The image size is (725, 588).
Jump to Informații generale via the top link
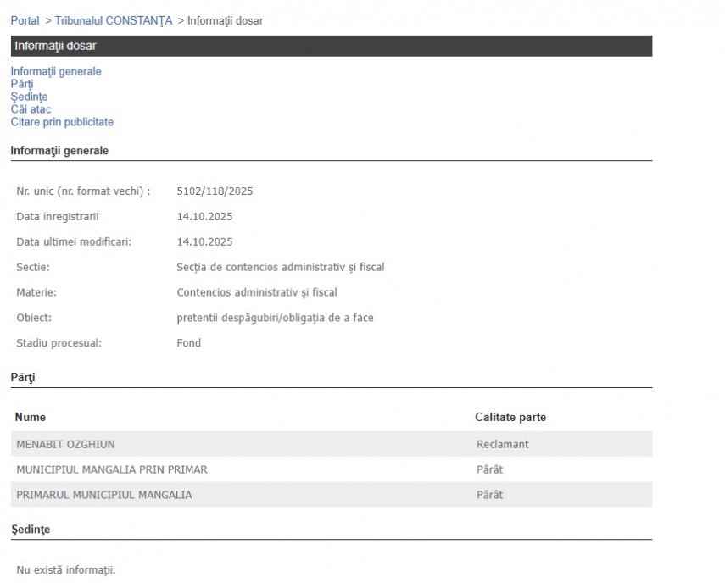pos(56,72)
